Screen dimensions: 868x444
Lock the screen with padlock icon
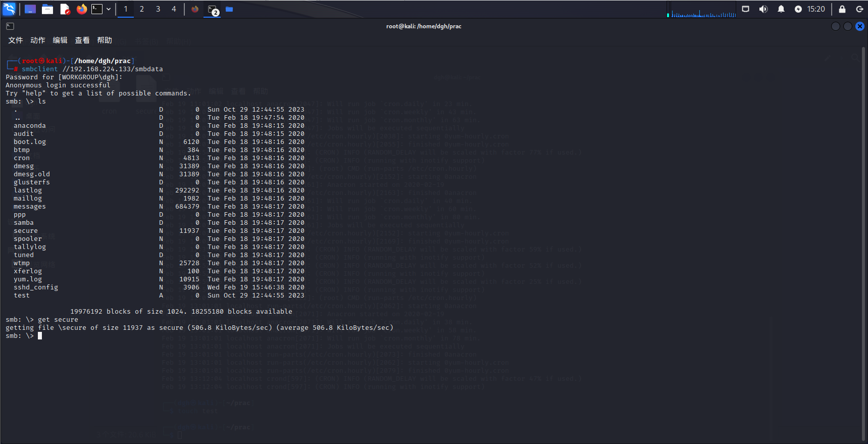click(x=842, y=9)
